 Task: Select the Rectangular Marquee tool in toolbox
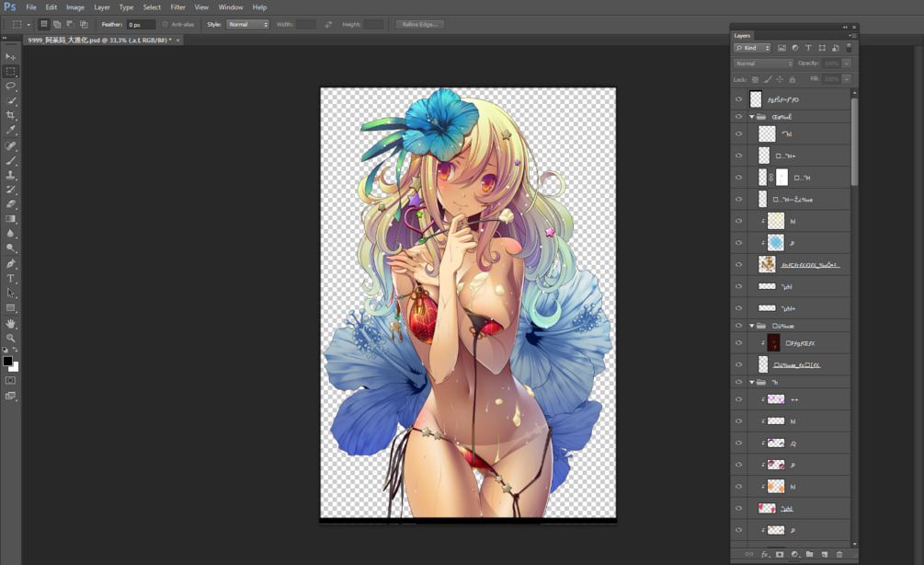pyautogui.click(x=11, y=72)
